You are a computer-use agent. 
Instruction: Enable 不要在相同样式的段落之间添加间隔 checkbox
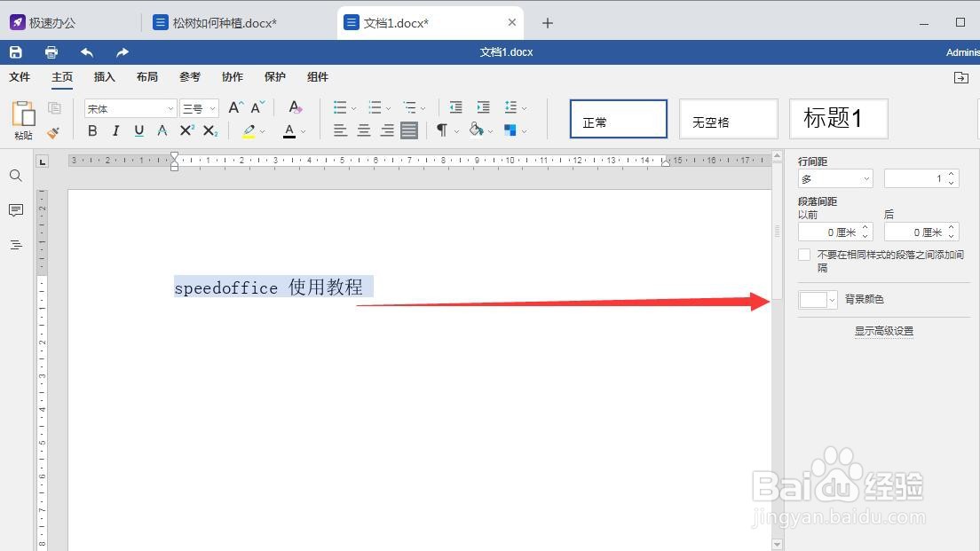[803, 255]
